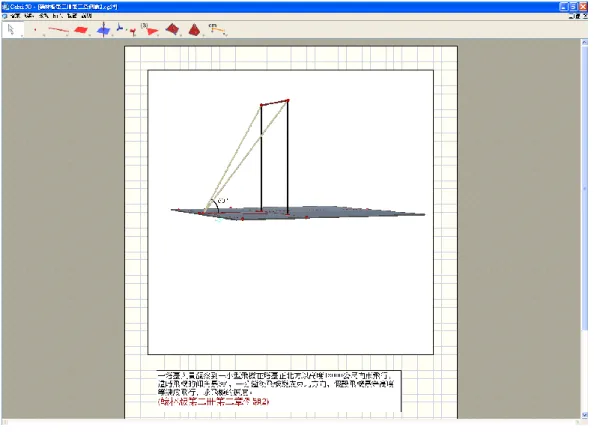Select the red Plane tool

(81, 30)
